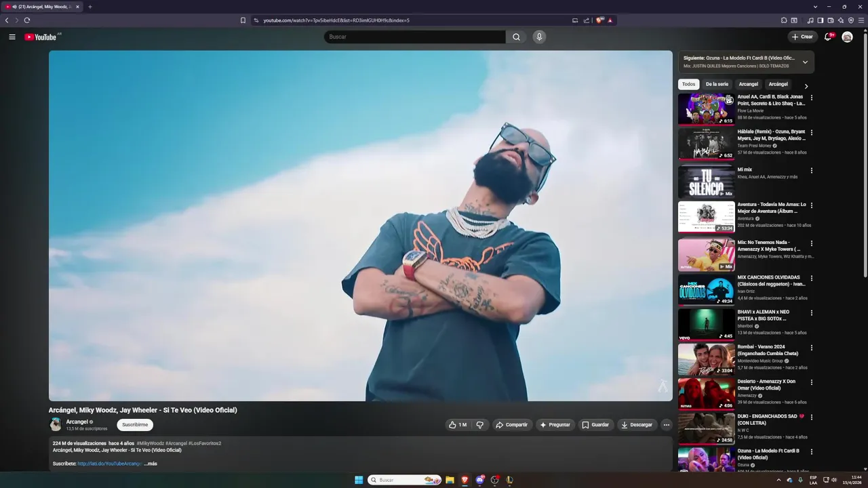868x488 pixels.
Task: Click the Preguntar button
Action: pyautogui.click(x=555, y=425)
